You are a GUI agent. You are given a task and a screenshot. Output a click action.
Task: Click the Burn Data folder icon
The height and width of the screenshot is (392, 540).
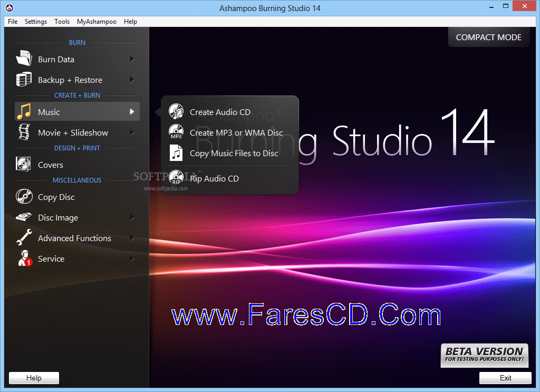(x=24, y=58)
